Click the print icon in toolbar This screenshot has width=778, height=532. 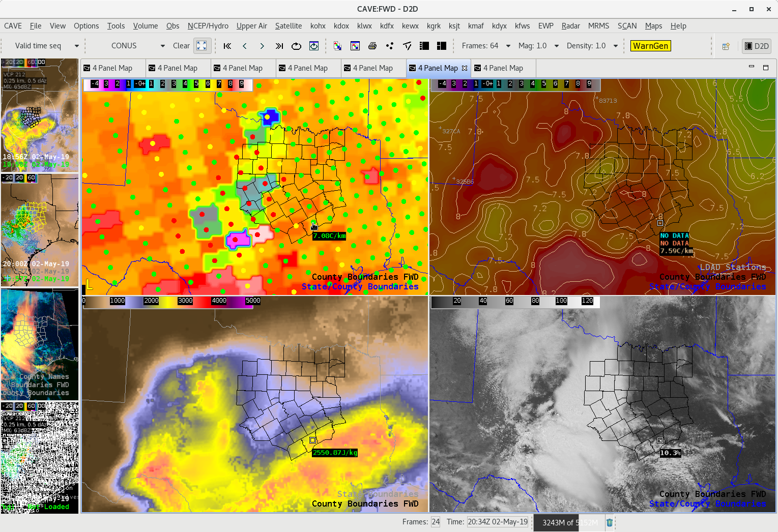pos(372,46)
